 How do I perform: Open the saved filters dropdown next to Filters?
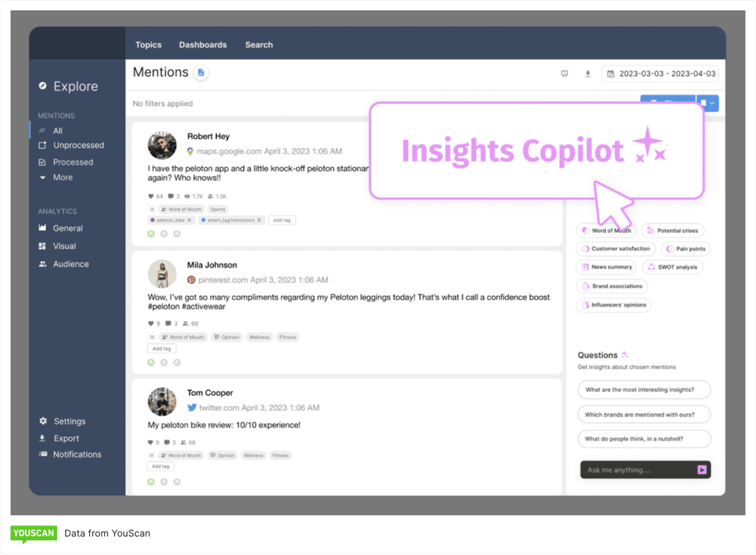point(708,103)
